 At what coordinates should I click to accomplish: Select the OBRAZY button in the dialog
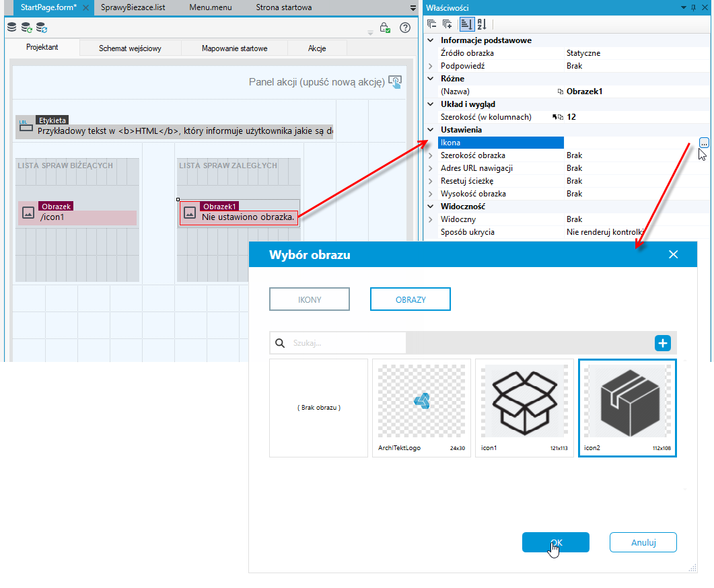pyautogui.click(x=410, y=299)
